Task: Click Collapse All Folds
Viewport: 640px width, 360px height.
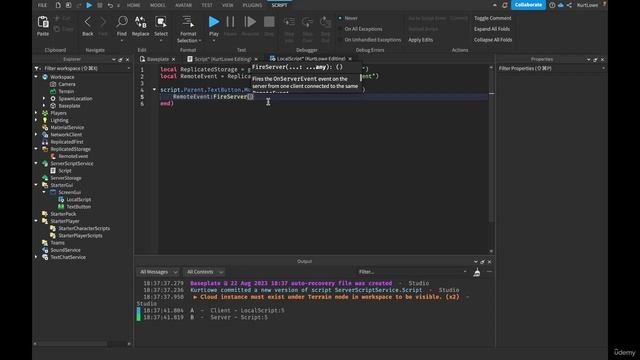Action: 493,40
